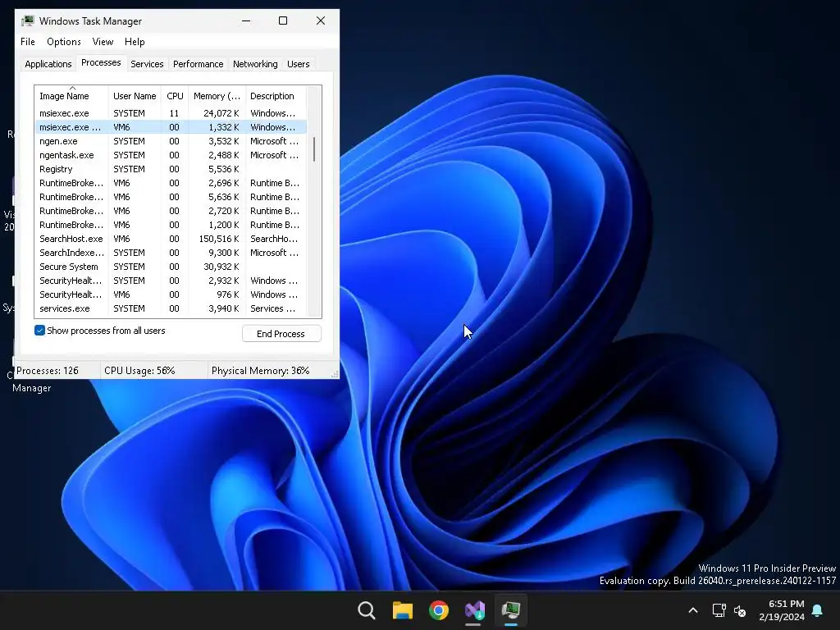Select the Secure System process
Screen dimensions: 840x630
[171, 267]
